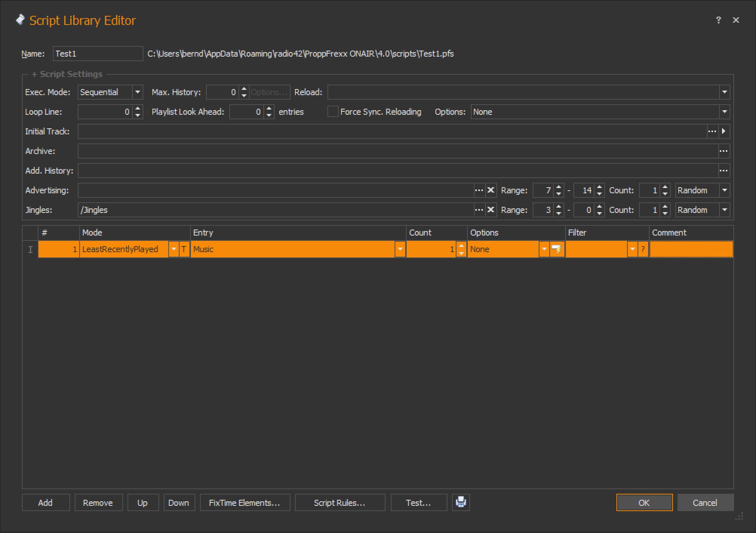
Task: Increase Max. History value
Action: pos(244,89)
